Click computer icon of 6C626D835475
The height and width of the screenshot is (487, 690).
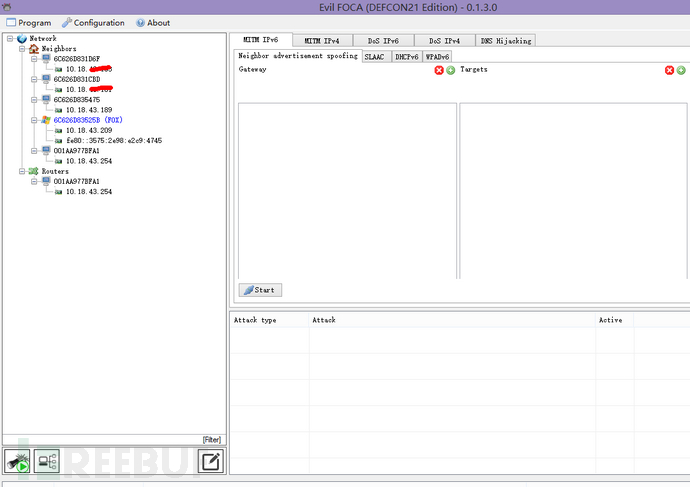point(46,99)
